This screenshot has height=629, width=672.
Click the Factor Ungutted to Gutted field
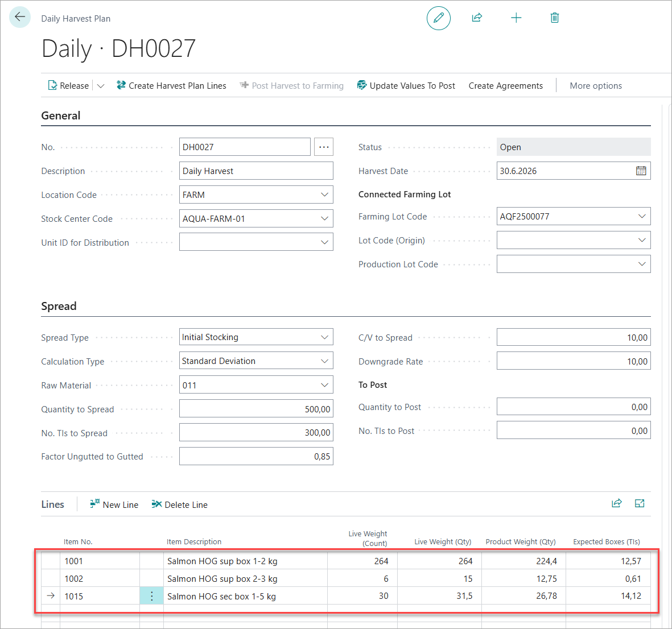256,456
